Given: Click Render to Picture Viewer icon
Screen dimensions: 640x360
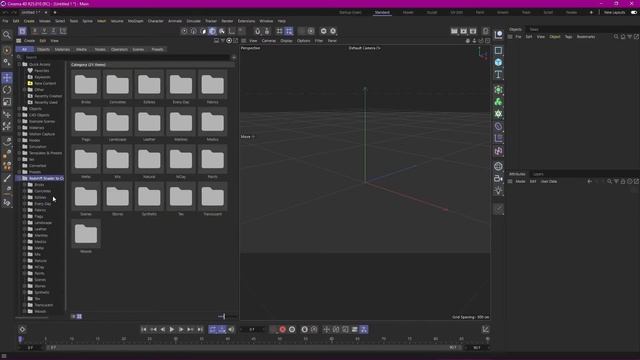Looking at the screenshot, I should (x=464, y=31).
